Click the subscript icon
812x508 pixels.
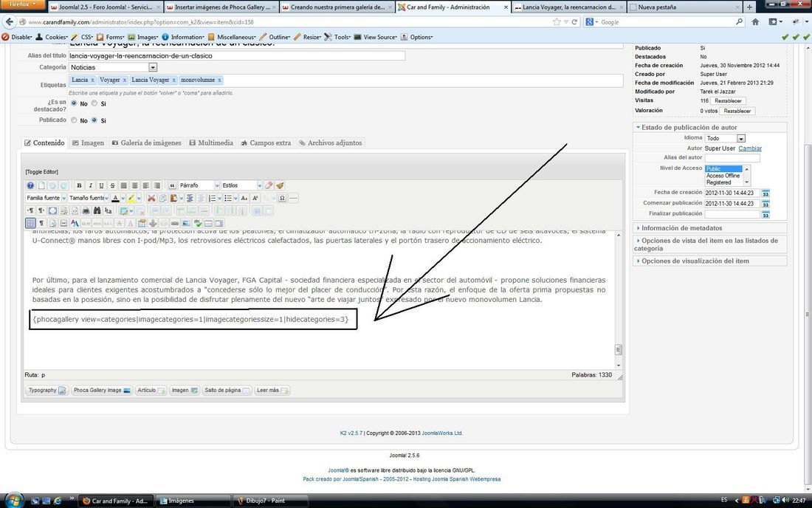point(244,198)
